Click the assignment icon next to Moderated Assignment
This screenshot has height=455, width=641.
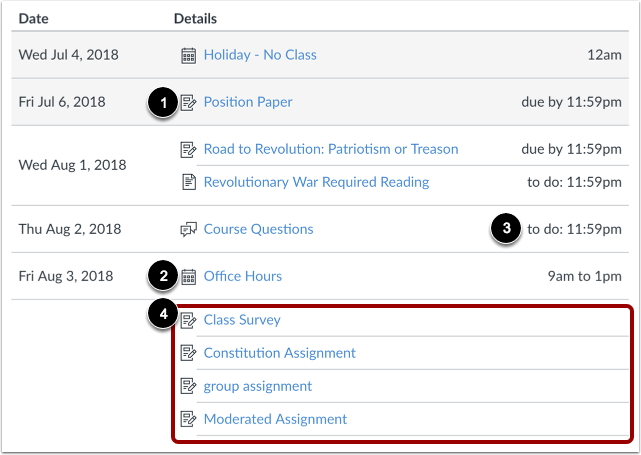point(188,419)
